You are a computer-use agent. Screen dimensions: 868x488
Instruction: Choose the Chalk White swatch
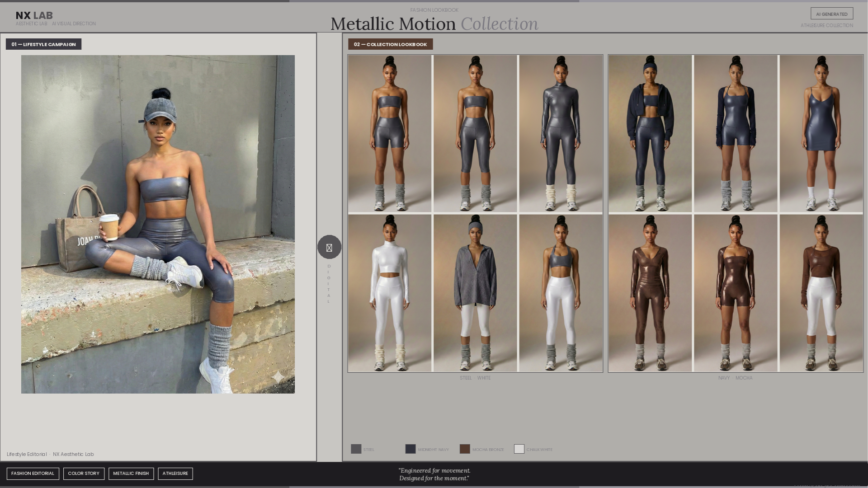(x=519, y=449)
